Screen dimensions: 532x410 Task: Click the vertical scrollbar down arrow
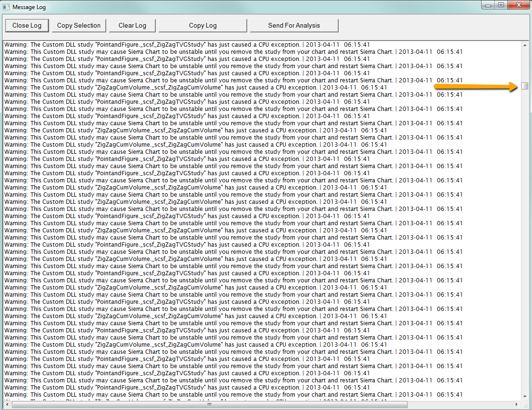click(525, 396)
